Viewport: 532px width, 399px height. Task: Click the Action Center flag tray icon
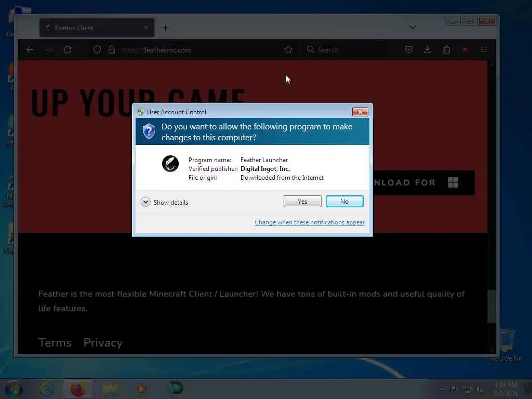point(454,389)
